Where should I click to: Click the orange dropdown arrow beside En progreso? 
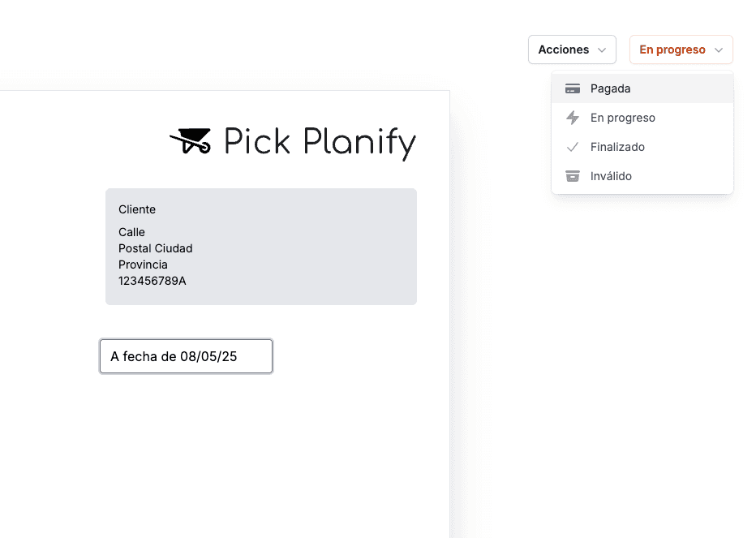[720, 49]
